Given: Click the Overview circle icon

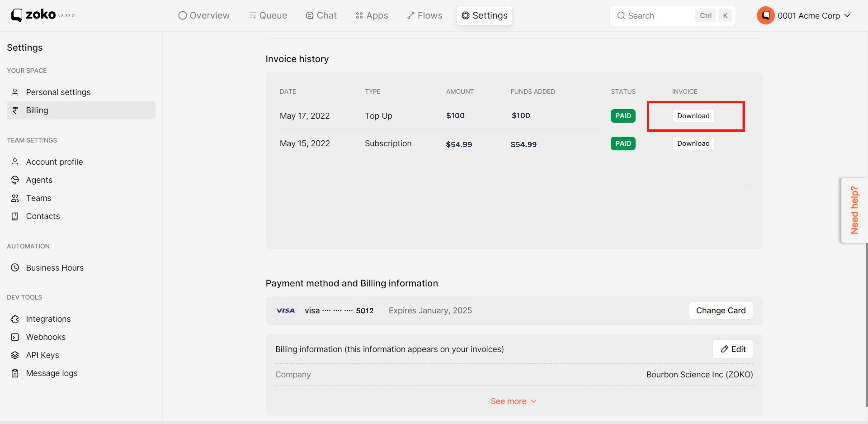Looking at the screenshot, I should [x=182, y=16].
